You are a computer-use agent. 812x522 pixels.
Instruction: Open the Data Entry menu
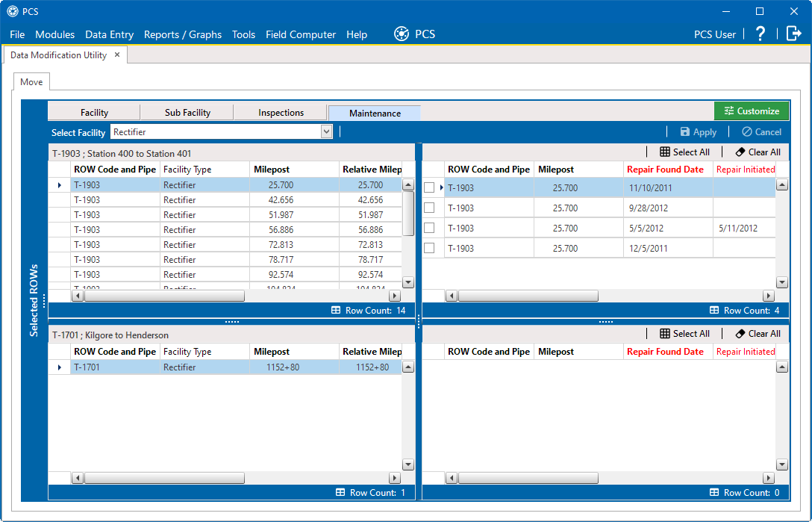tap(109, 35)
